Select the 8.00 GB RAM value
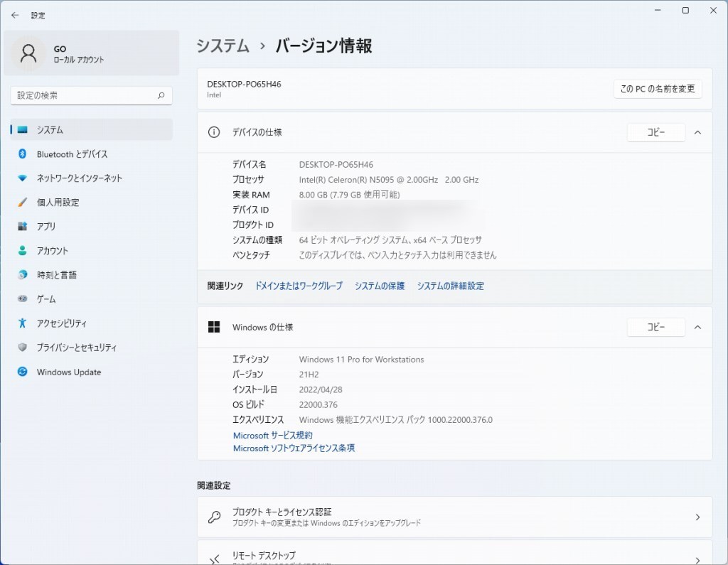Viewport: 728px width, 565px height. [x=349, y=195]
